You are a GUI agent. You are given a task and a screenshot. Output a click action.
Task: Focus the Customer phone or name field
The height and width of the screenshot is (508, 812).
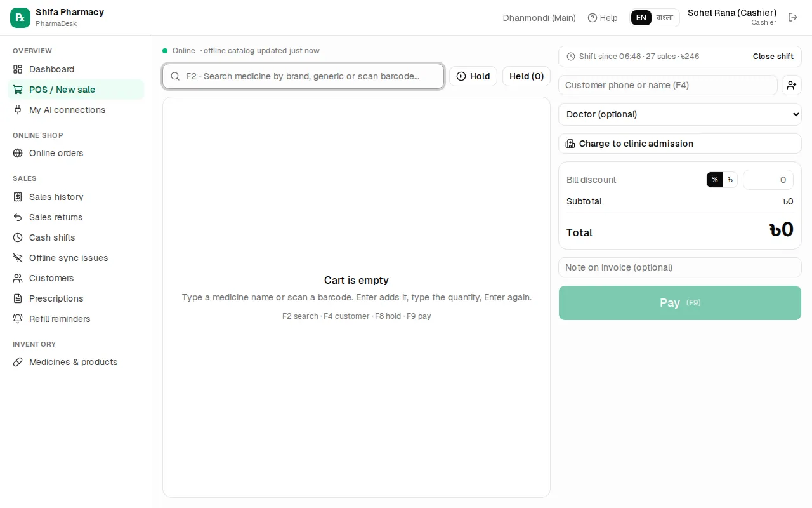(x=668, y=85)
